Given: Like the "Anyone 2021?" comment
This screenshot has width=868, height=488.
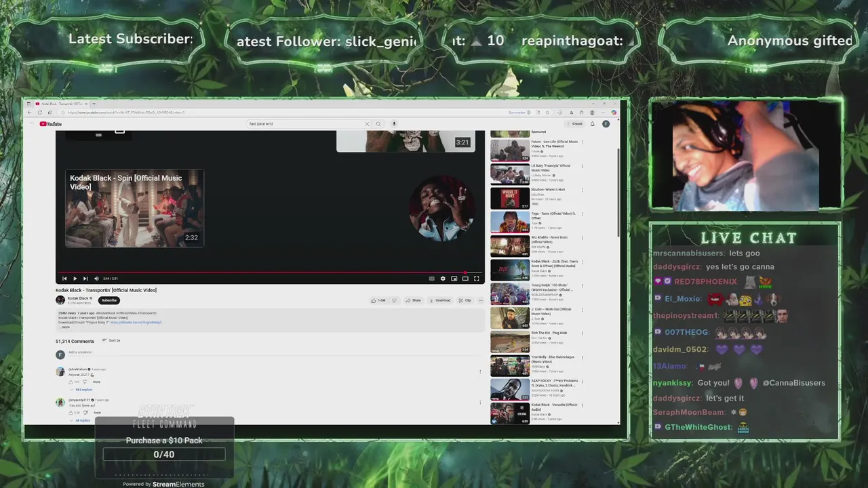Looking at the screenshot, I should [71, 382].
